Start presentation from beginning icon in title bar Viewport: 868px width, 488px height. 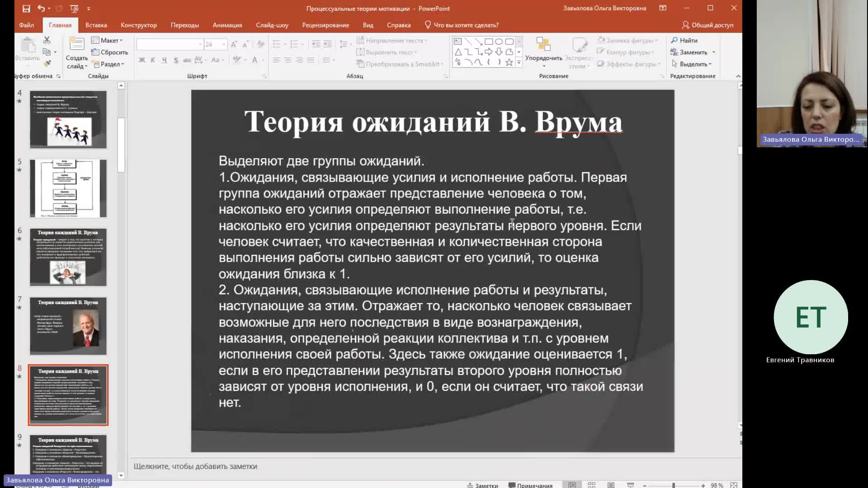(x=75, y=8)
